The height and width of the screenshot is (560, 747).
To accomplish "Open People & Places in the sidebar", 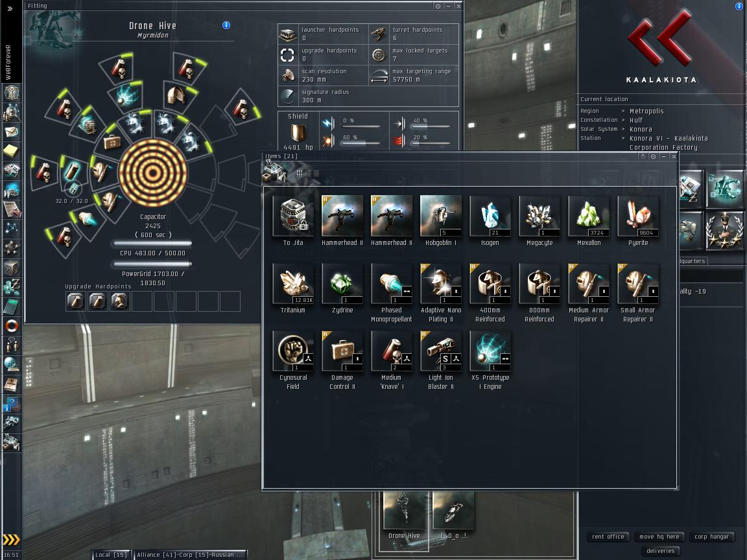I will point(12,112).
